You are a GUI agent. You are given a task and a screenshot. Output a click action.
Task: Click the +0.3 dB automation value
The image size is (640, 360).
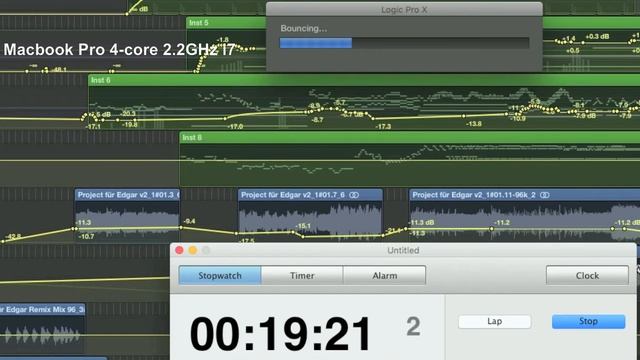click(597, 37)
